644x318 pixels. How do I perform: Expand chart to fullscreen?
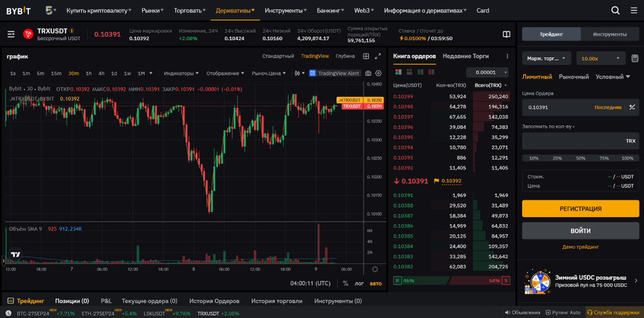pyautogui.click(x=377, y=56)
